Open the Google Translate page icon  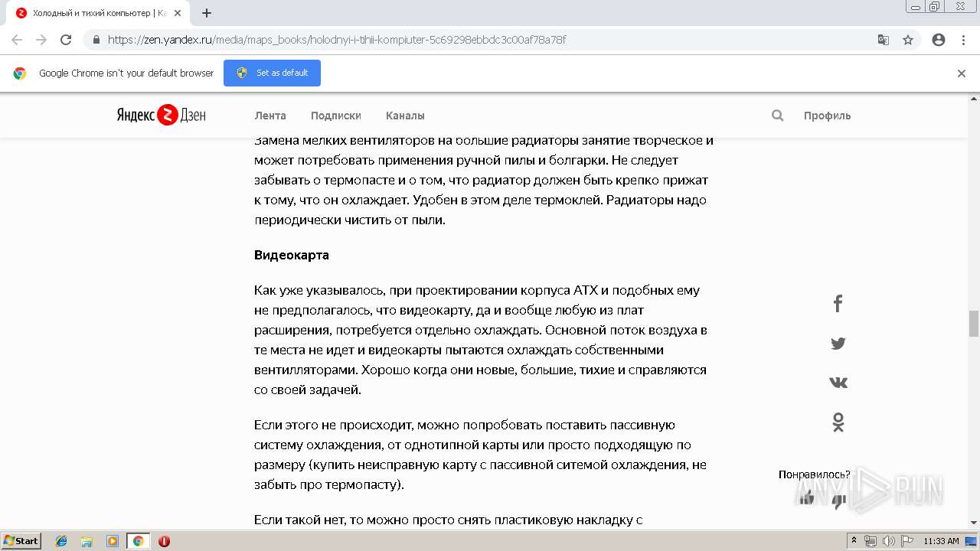(x=883, y=40)
